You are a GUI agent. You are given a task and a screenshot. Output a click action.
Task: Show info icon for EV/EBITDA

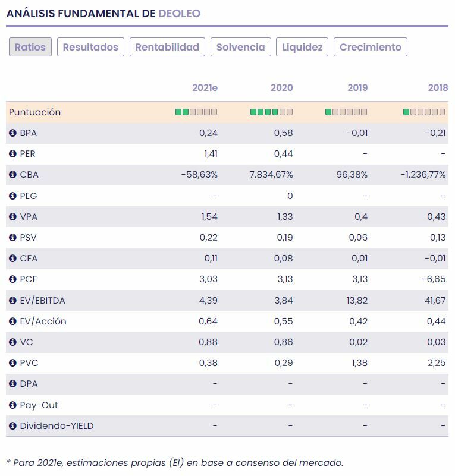[x=12, y=300]
